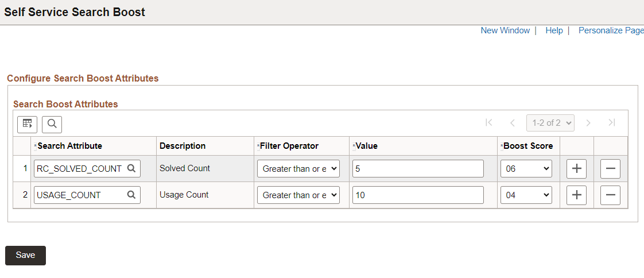The width and height of the screenshot is (644, 278).
Task: Click the Save button
Action: tap(25, 256)
